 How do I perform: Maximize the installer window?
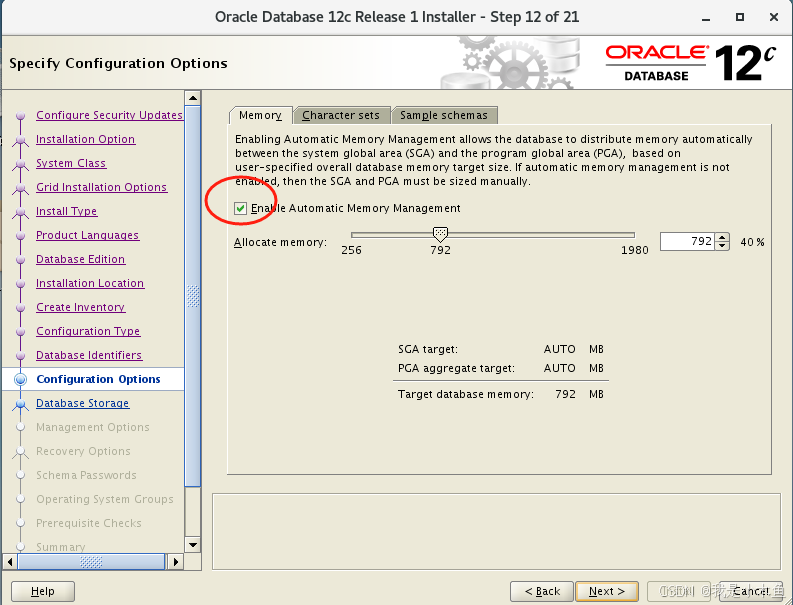click(740, 17)
